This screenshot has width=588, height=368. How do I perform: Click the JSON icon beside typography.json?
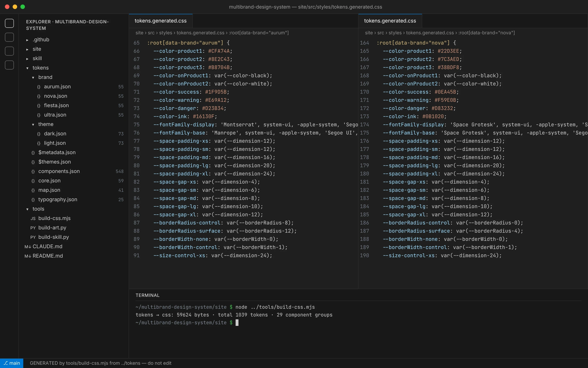[33, 200]
